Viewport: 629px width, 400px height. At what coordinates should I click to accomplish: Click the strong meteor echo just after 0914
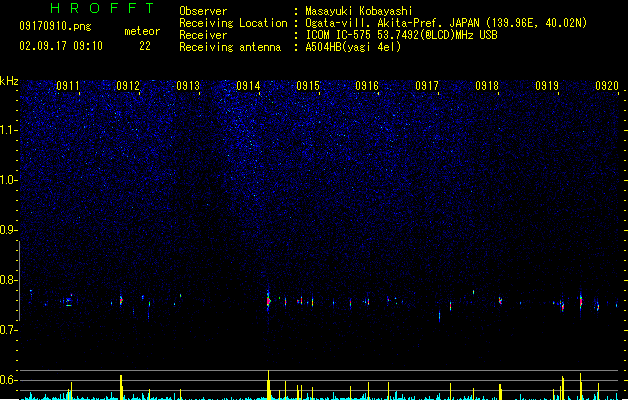tap(268, 301)
